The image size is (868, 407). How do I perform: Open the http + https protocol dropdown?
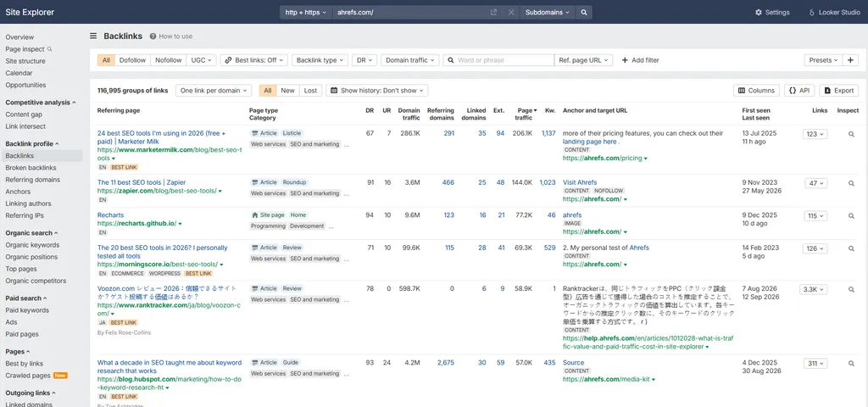305,12
